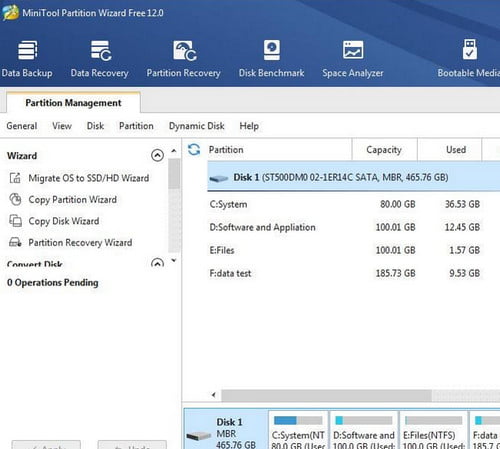Select the D:Software and Appliation partition
The image size is (500, 449).
coord(354,227)
